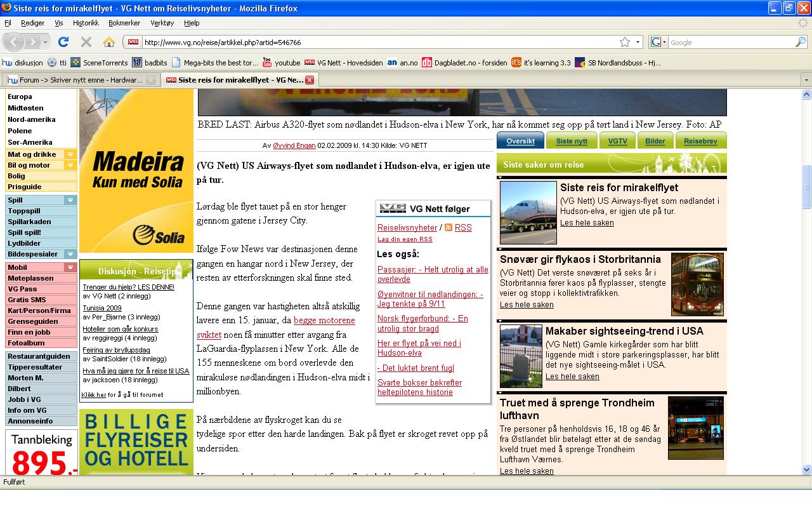Open the 'tti' bookmark
The width and height of the screenshot is (812, 508).
57,63
